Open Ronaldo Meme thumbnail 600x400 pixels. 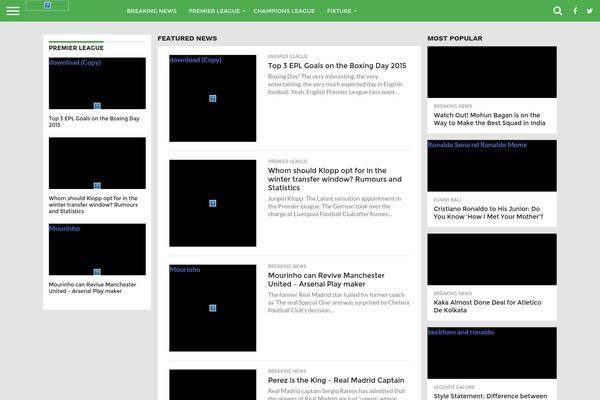[x=492, y=166]
